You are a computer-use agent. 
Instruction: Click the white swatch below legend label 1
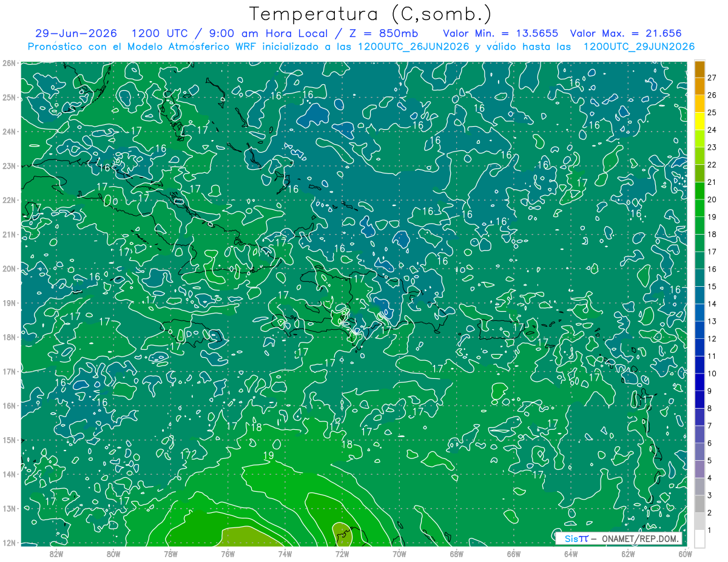point(700,538)
